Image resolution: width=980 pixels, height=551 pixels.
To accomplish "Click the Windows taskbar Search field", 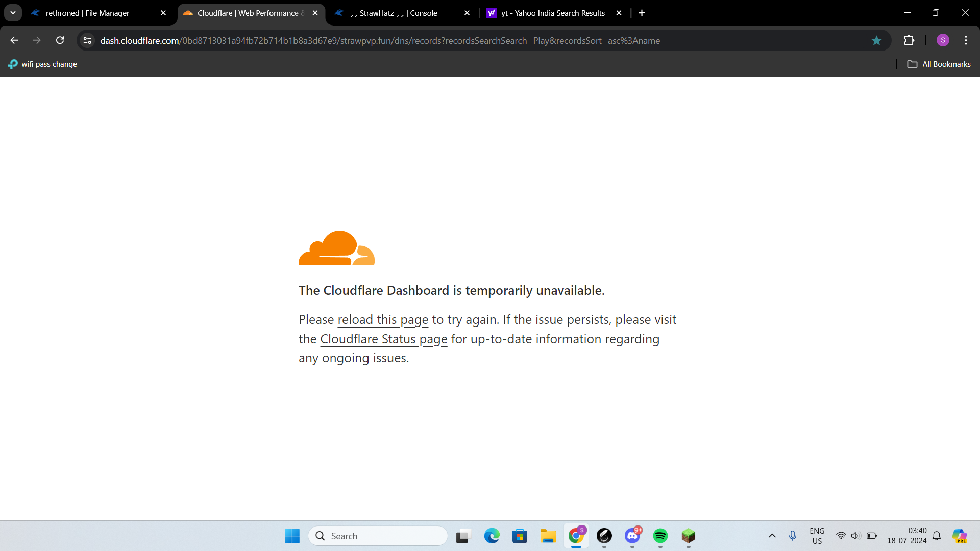I will pos(378,536).
